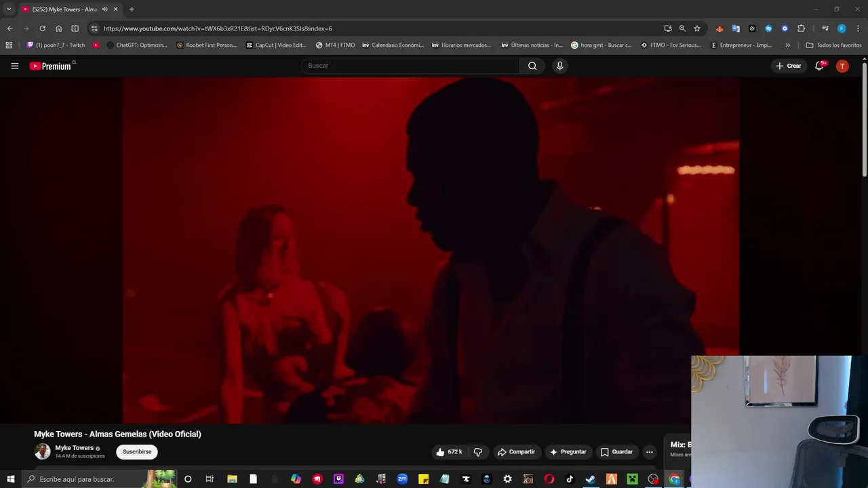
Task: Click the YouTube Buscar search field
Action: (x=410, y=66)
